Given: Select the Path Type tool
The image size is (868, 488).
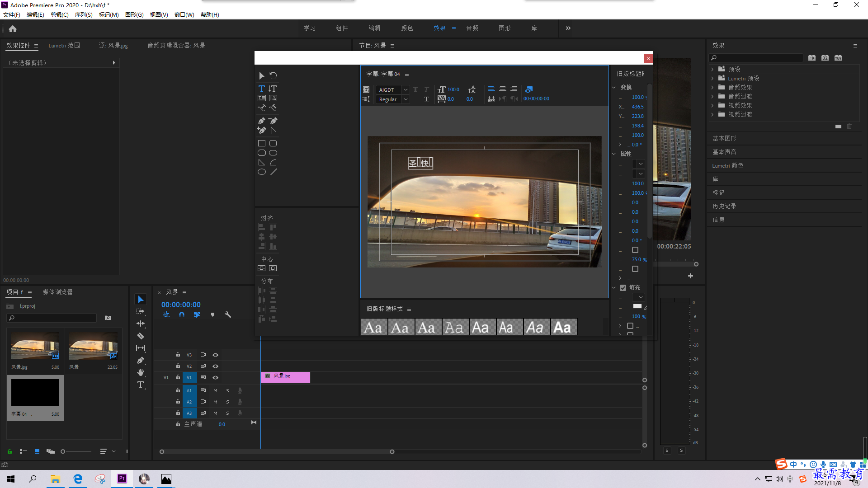Looking at the screenshot, I should [x=262, y=108].
